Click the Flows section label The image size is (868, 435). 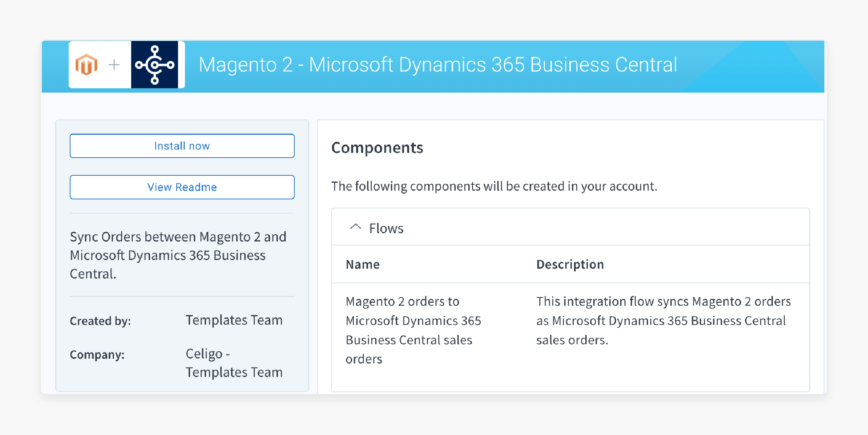click(x=386, y=228)
